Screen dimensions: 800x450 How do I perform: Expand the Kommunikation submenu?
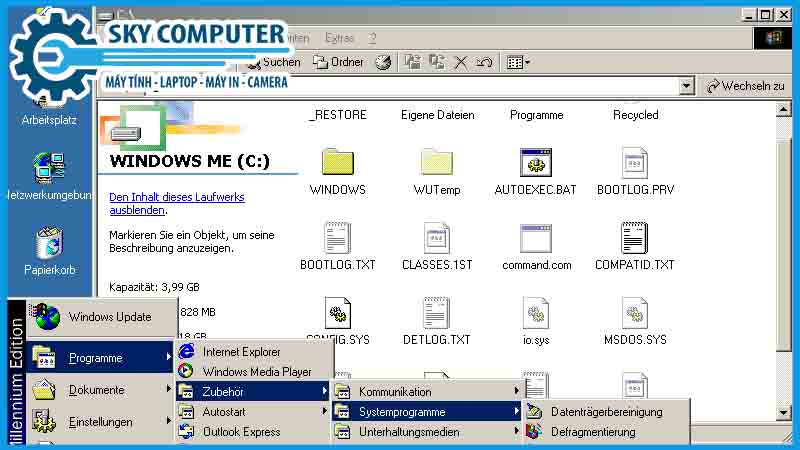[427, 391]
